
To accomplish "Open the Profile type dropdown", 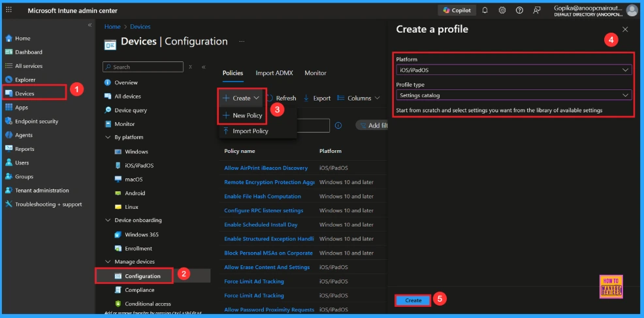I will [513, 95].
